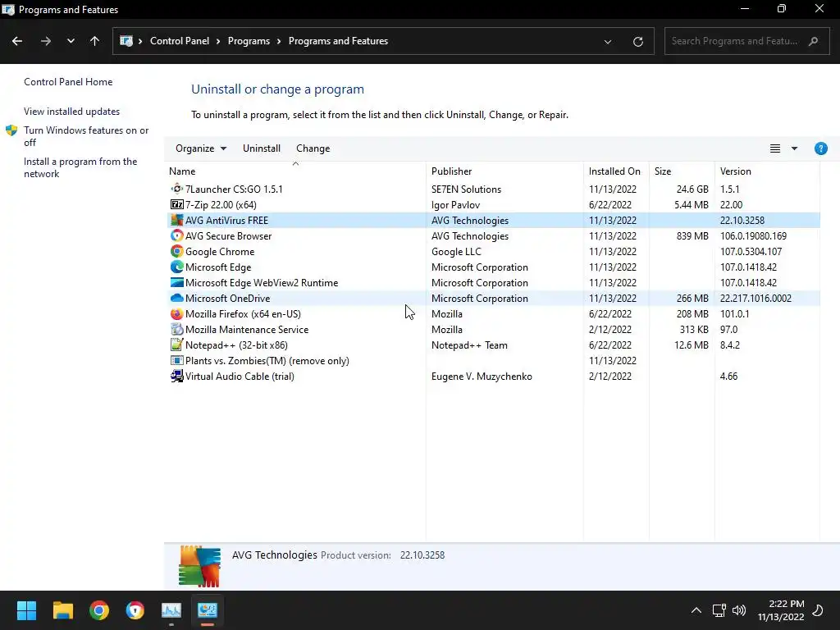Click the Microsoft OneDrive cloud icon

[177, 298]
